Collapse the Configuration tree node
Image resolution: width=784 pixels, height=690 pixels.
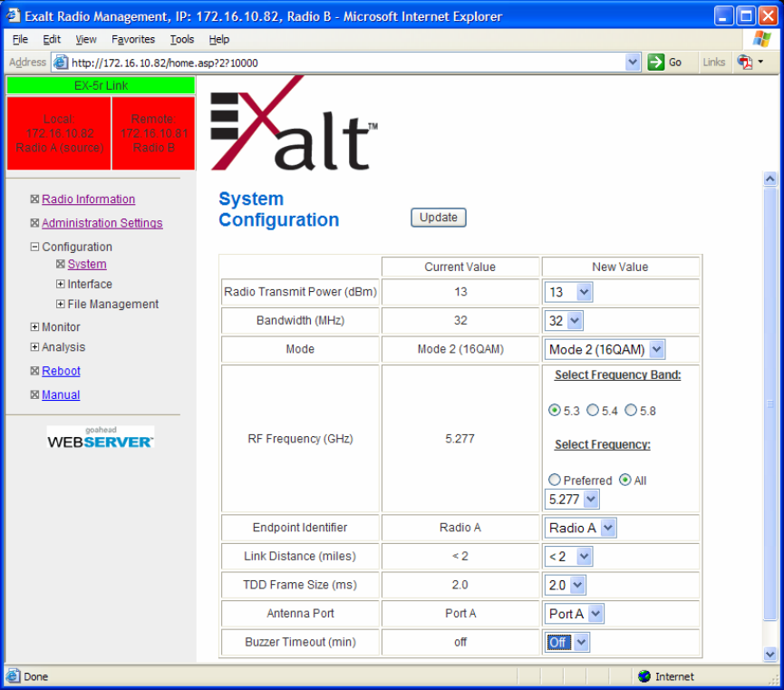pos(34,247)
